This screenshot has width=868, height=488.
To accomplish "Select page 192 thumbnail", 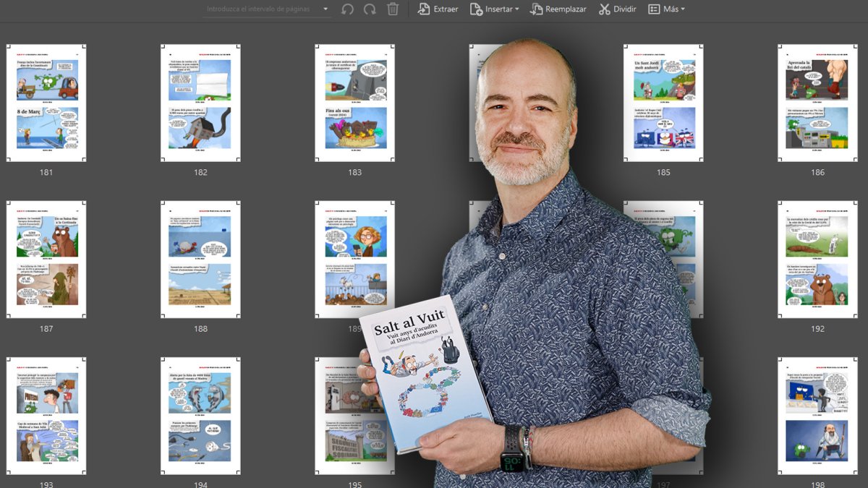I will [x=817, y=260].
